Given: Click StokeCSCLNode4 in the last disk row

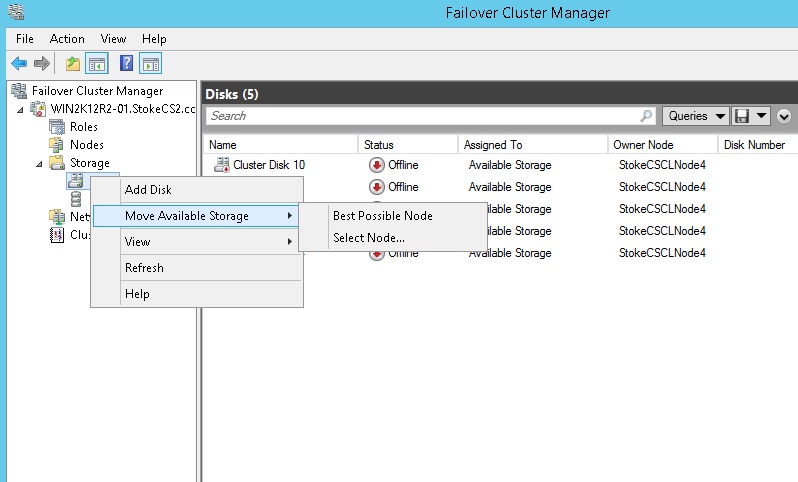Looking at the screenshot, I should [662, 253].
